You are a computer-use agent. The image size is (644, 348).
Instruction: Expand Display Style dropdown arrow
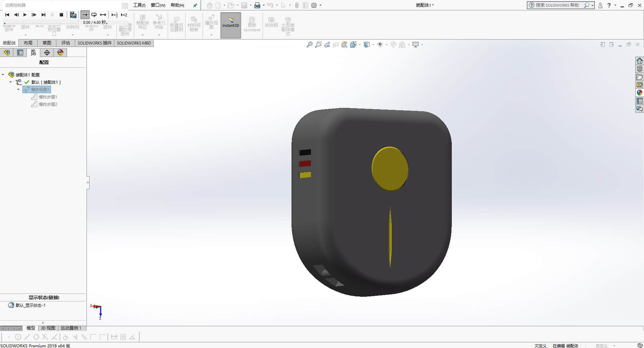tap(373, 45)
